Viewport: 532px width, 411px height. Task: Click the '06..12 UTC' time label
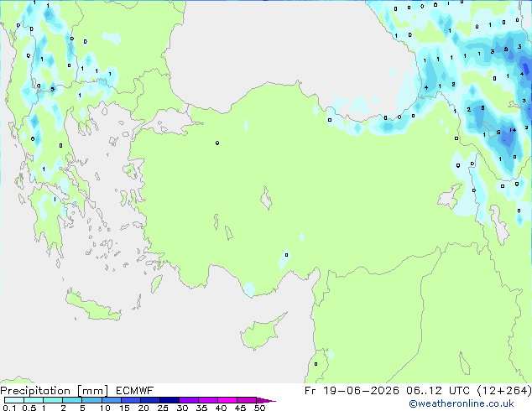click(x=438, y=391)
